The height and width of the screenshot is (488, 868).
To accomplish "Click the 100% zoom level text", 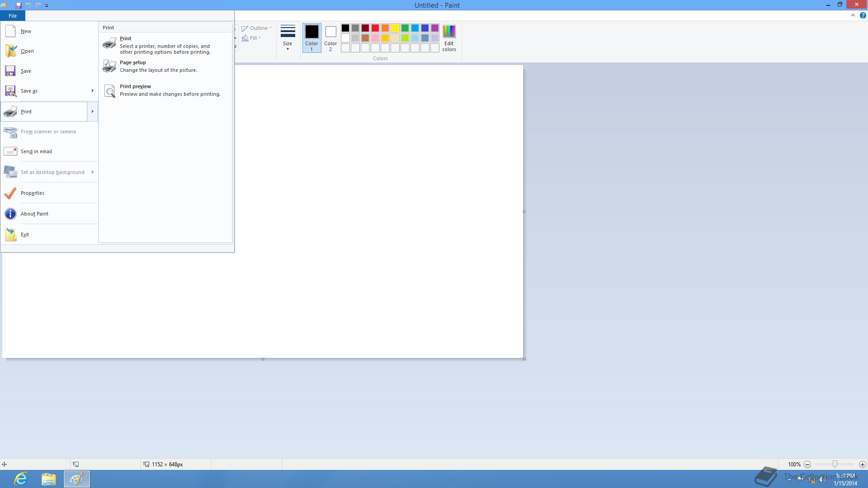I will click(x=794, y=465).
